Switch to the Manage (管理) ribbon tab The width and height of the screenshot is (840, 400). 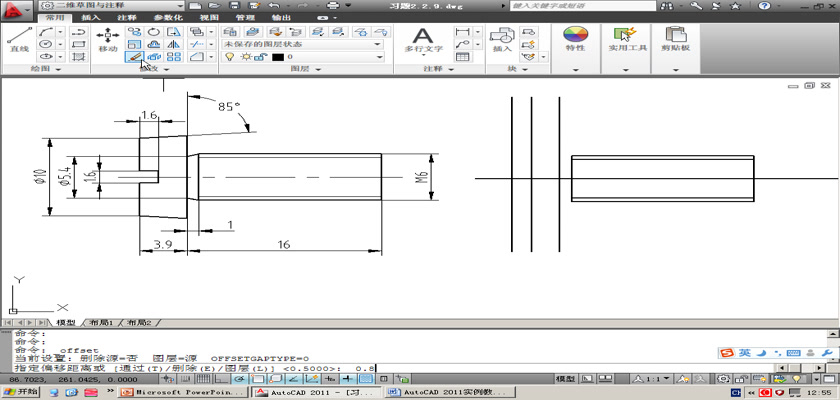pos(245,18)
